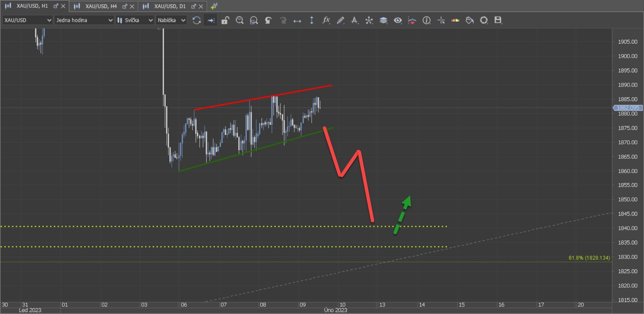Click the undo arrow icon
Viewport: 644px width, 314px height.
[268, 20]
